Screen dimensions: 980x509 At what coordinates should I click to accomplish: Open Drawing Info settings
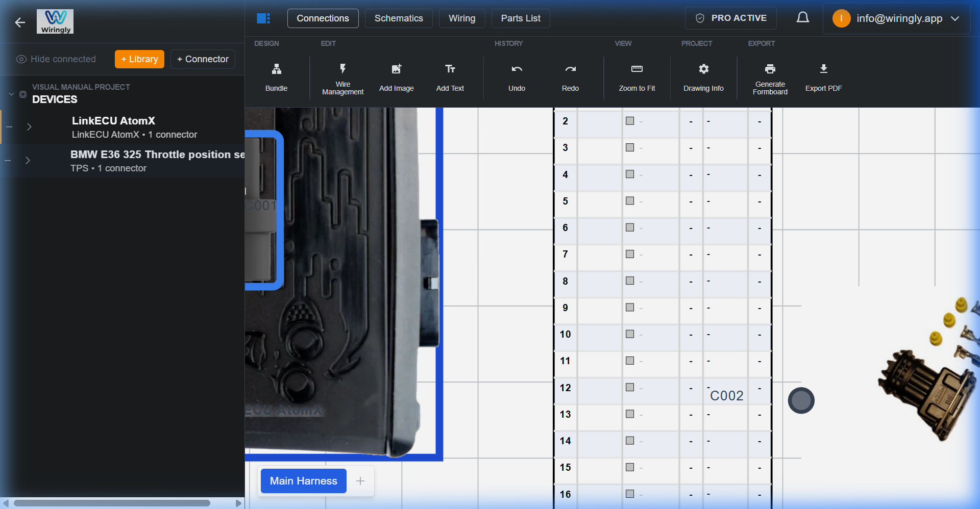click(703, 78)
